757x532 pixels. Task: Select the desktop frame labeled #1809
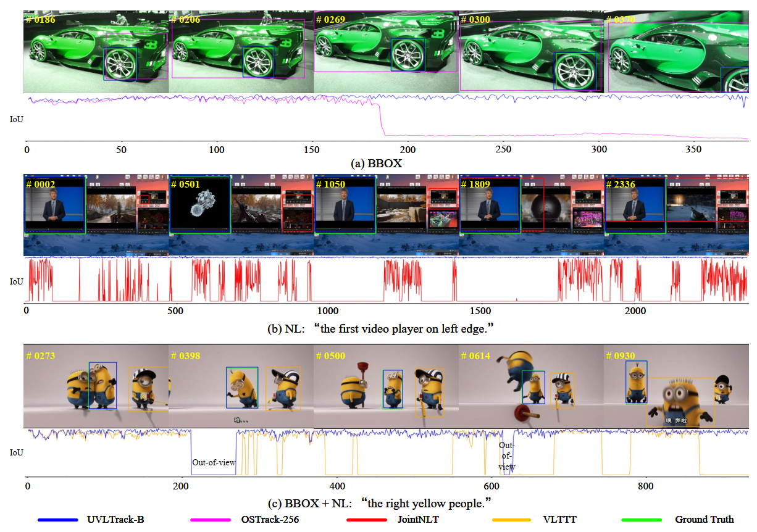coord(531,215)
